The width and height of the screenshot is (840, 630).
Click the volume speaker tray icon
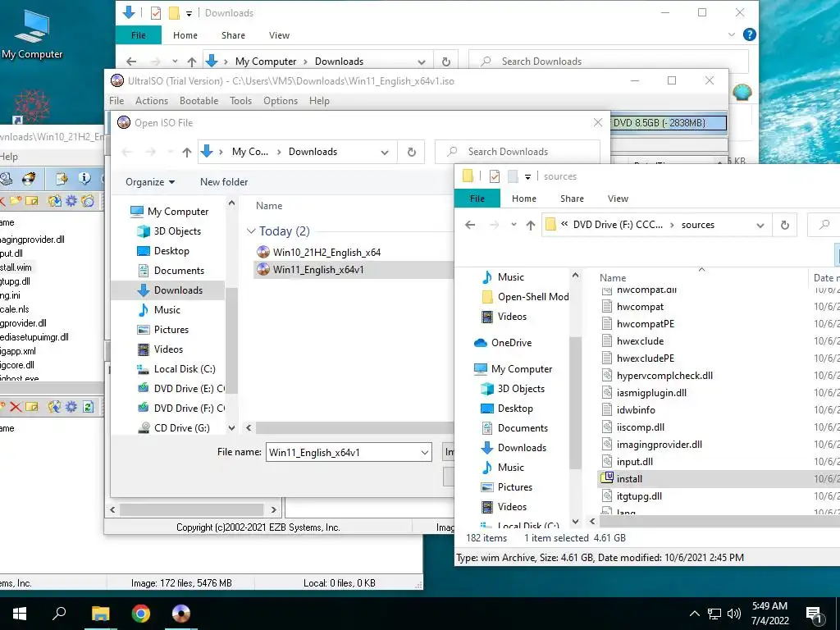pyautogui.click(x=734, y=614)
